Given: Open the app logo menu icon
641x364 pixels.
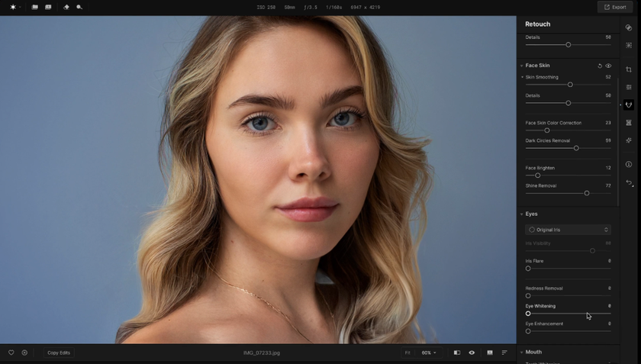Looking at the screenshot, I should pyautogui.click(x=13, y=7).
